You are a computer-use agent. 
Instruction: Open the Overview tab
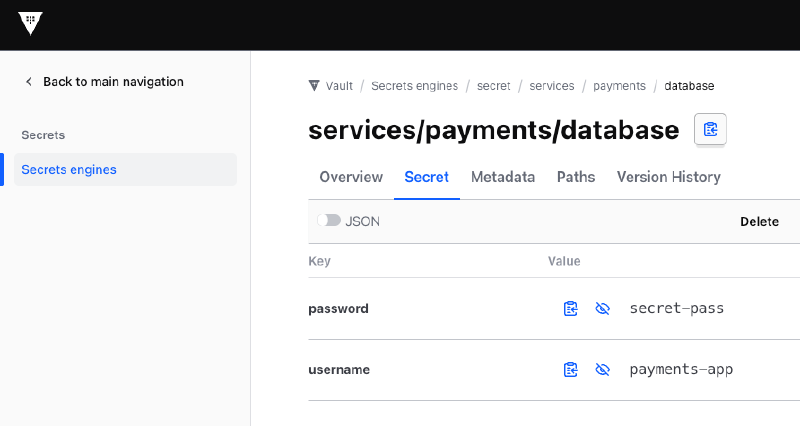pyautogui.click(x=351, y=177)
